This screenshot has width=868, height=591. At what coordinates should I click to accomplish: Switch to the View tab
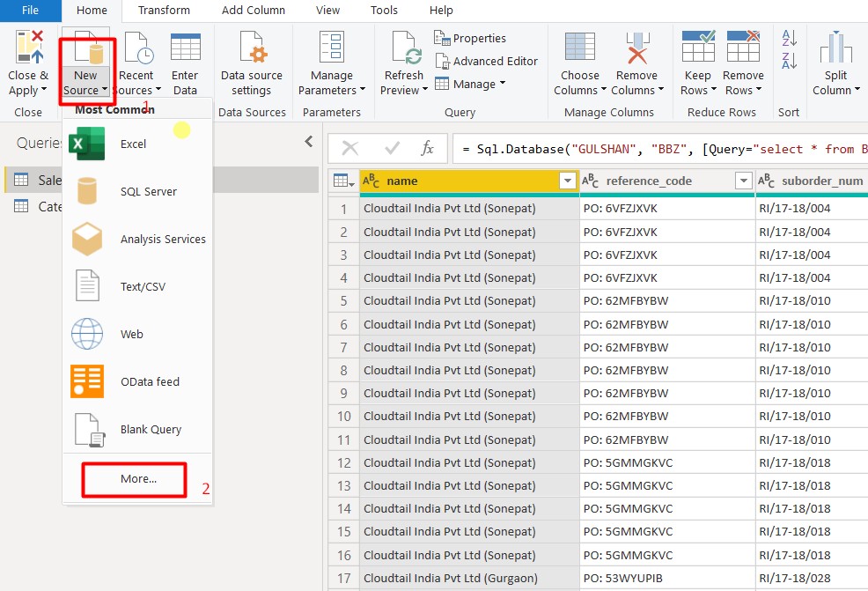[327, 11]
